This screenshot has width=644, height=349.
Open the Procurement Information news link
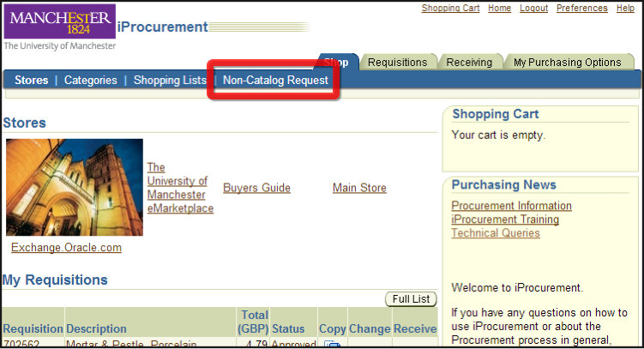tap(511, 206)
